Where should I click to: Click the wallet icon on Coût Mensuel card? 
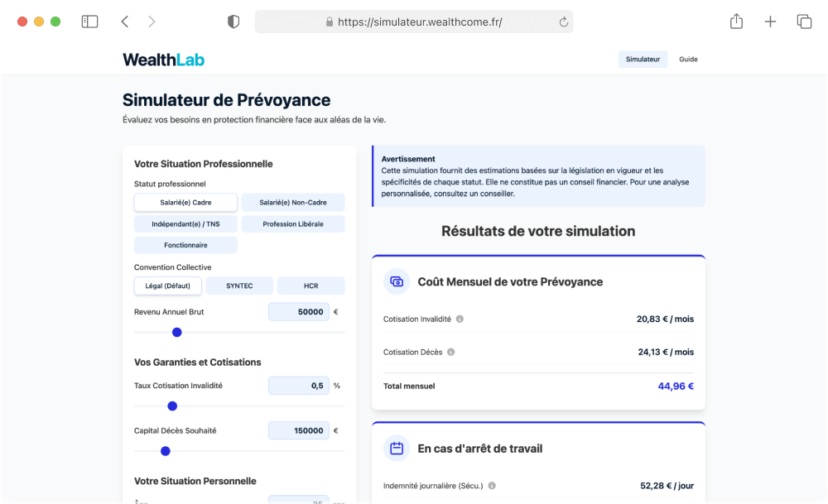(397, 281)
